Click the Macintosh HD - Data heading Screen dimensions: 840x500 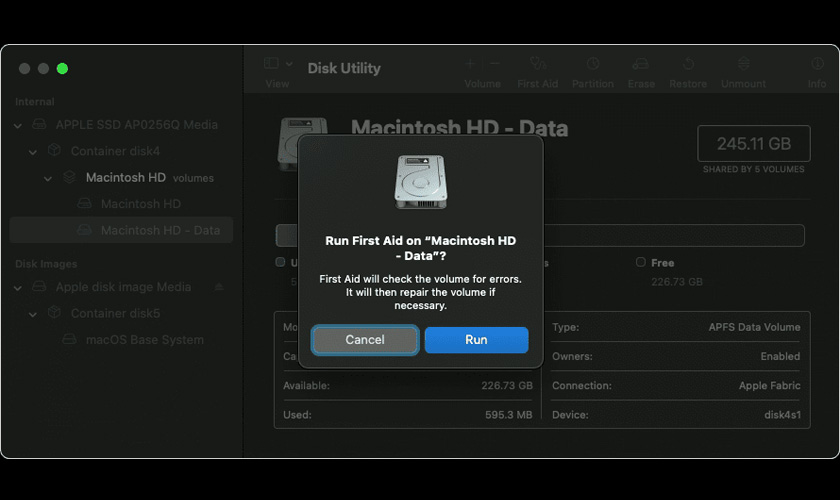(459, 129)
